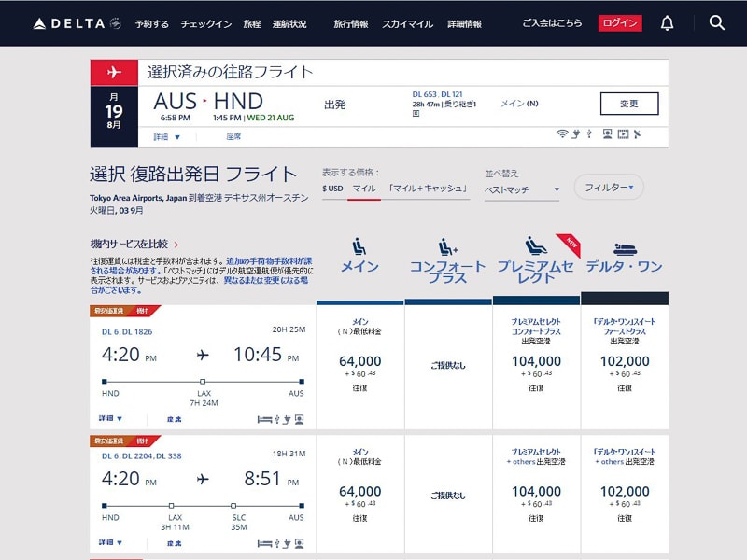Open the ベストマッチ sort dropdown
Image resolution: width=747 pixels, height=560 pixels.
click(x=523, y=189)
